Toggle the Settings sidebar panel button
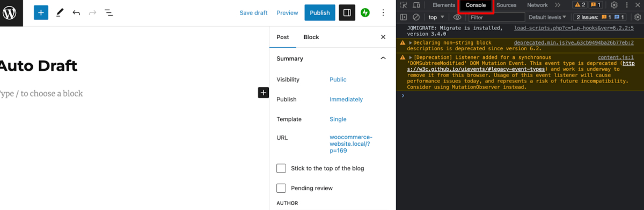 pos(347,12)
